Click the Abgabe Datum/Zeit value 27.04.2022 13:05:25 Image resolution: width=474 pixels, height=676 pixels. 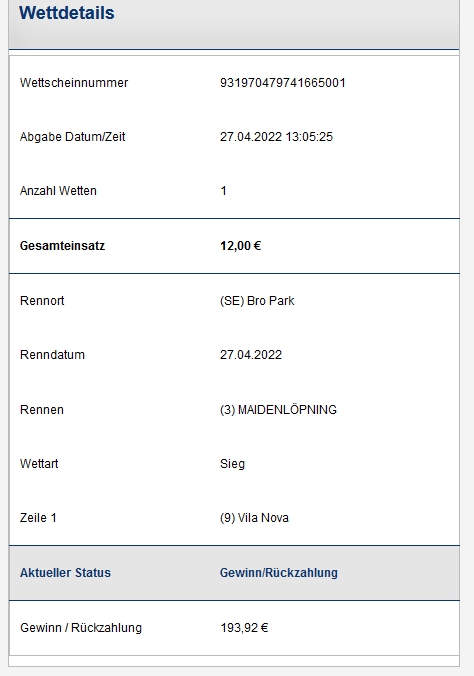pos(276,137)
